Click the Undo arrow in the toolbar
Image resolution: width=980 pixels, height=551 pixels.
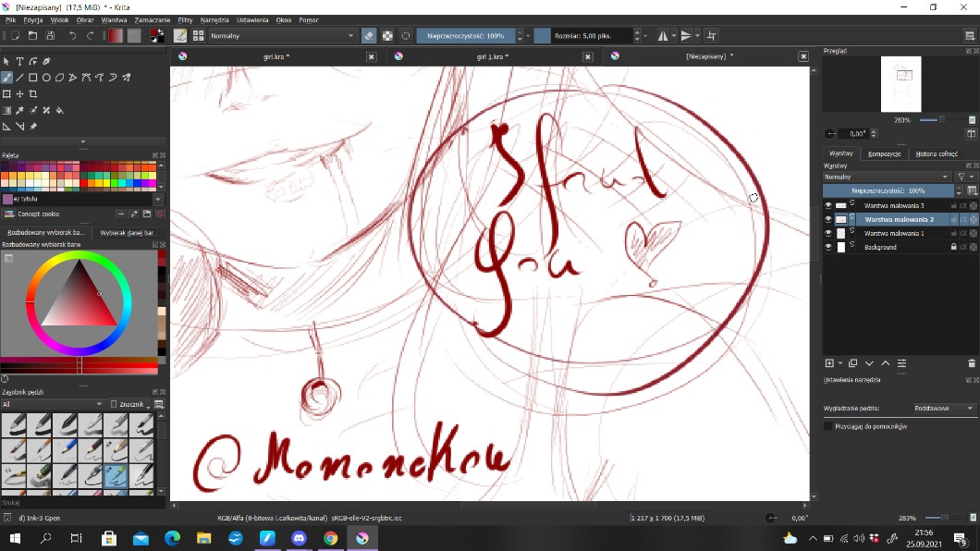point(73,35)
